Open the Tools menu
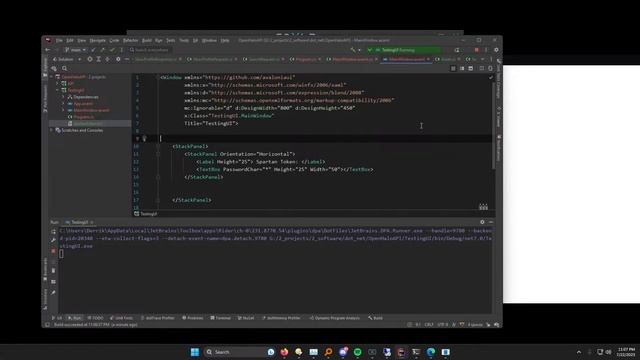Viewport: 640px width, 360px height. [184, 40]
